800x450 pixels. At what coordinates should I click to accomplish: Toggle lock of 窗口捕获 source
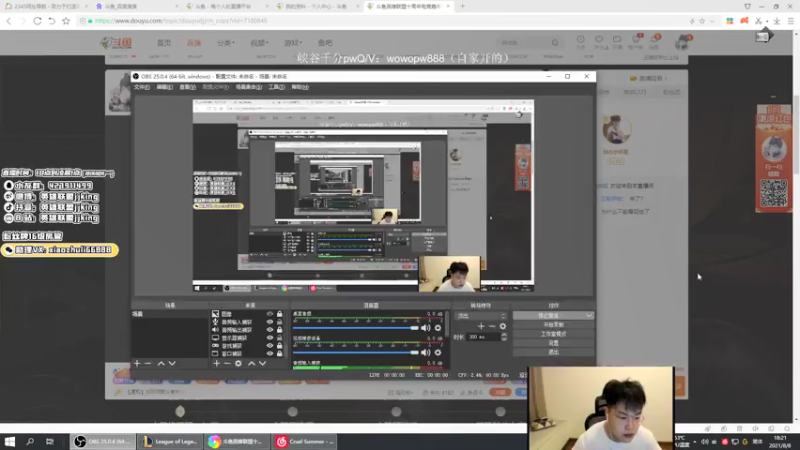click(280, 353)
